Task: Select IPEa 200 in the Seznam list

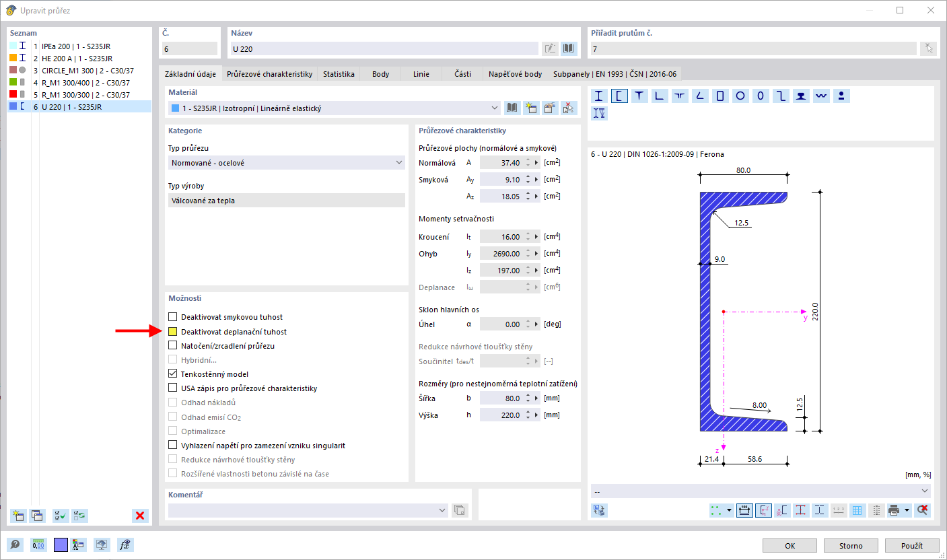Action: (79, 46)
